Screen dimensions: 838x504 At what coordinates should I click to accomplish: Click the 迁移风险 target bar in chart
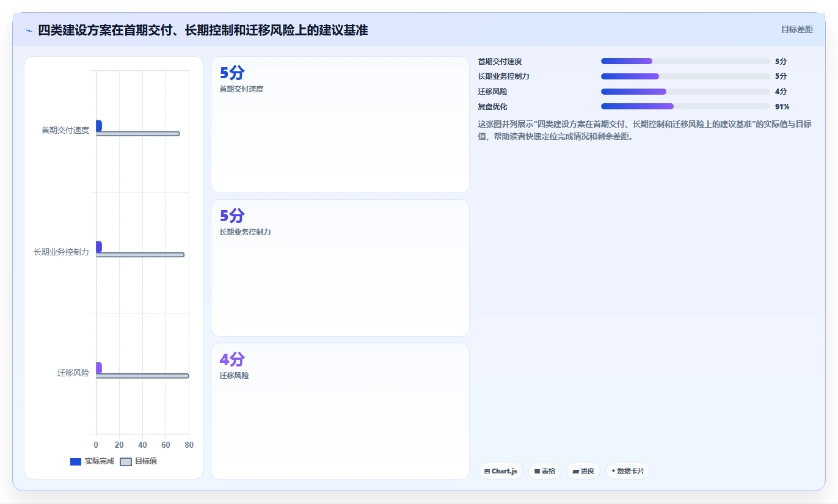tap(142, 376)
